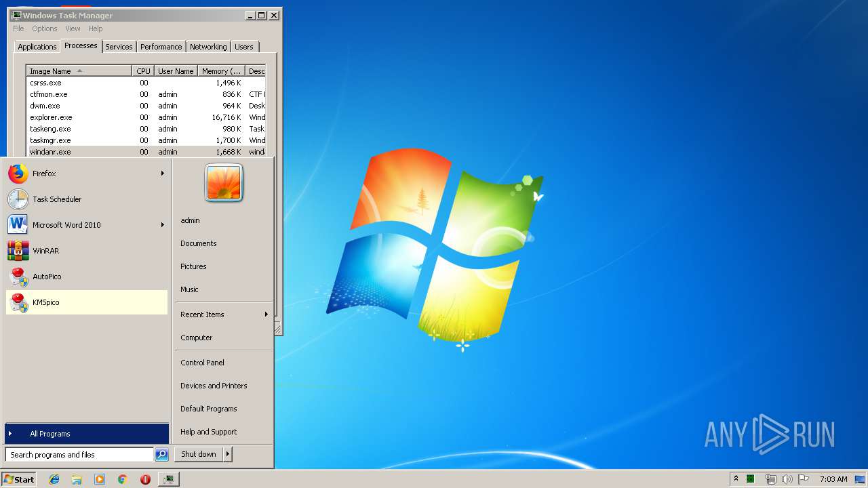Show hidden tray icons arrow
Viewport: 868px width, 488px height.
click(736, 479)
